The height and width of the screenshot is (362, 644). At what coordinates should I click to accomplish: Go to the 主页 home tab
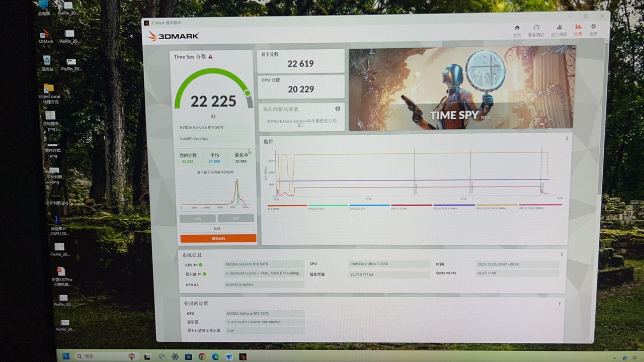(517, 30)
